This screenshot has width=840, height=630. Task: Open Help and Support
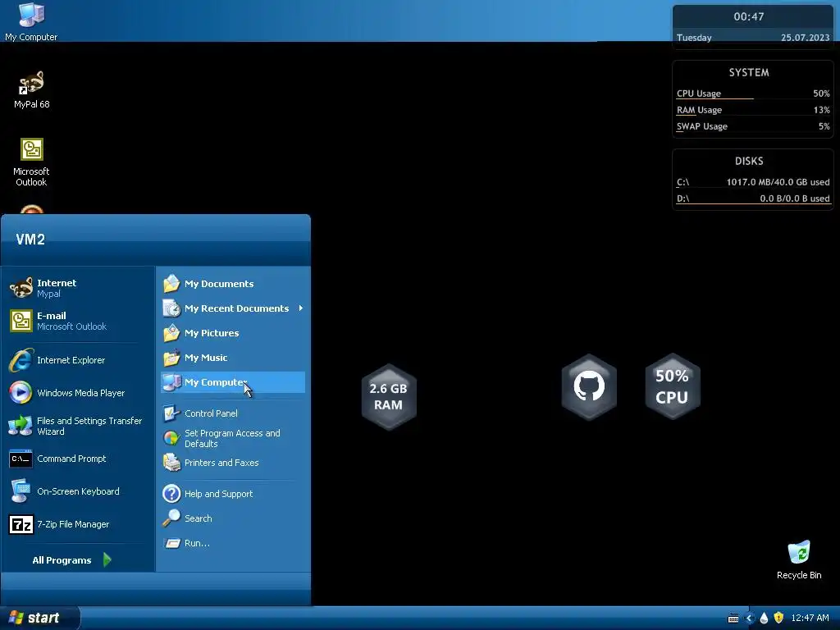point(232,493)
